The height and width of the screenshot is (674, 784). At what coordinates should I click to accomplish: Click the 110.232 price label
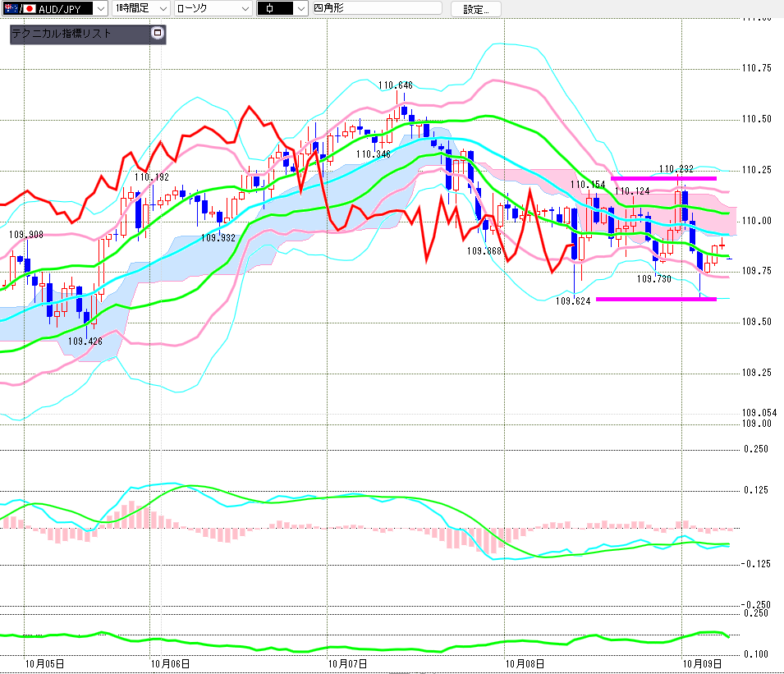676,169
